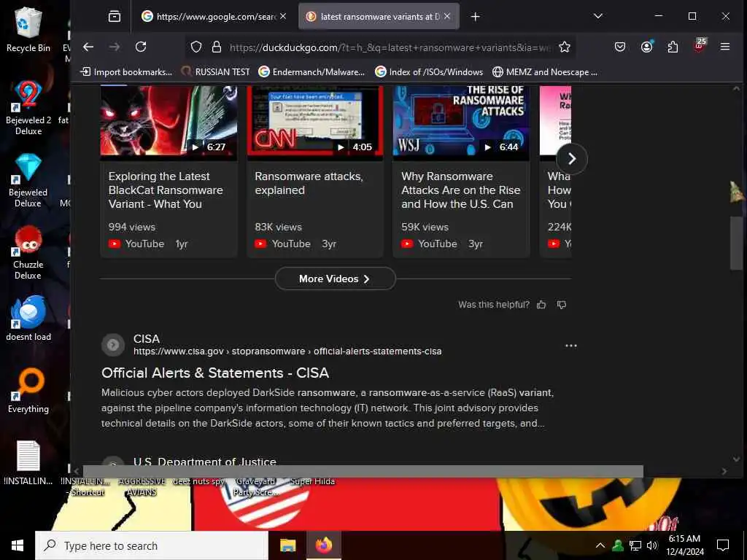Image resolution: width=747 pixels, height=560 pixels.
Task: Click the scrollbar down arrow
Action: [x=736, y=459]
